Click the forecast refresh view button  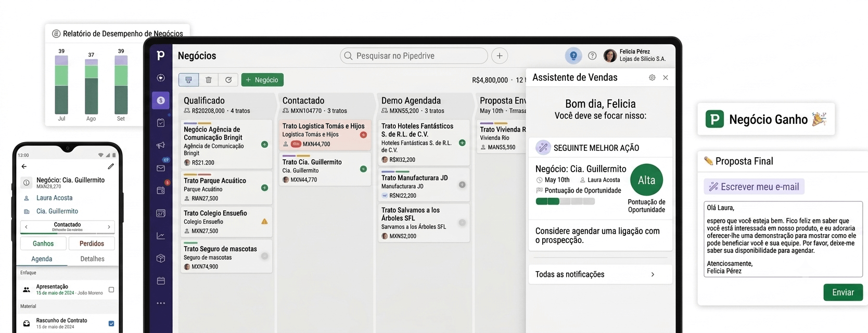coord(228,80)
